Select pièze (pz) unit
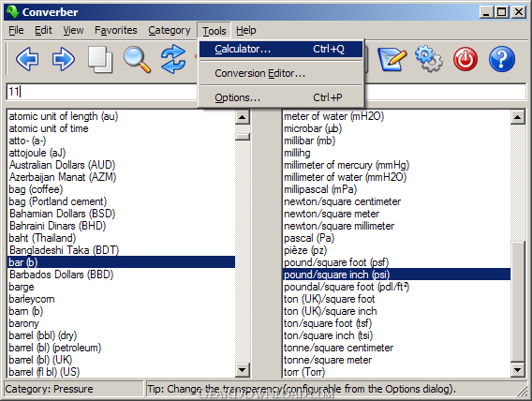 (x=305, y=251)
